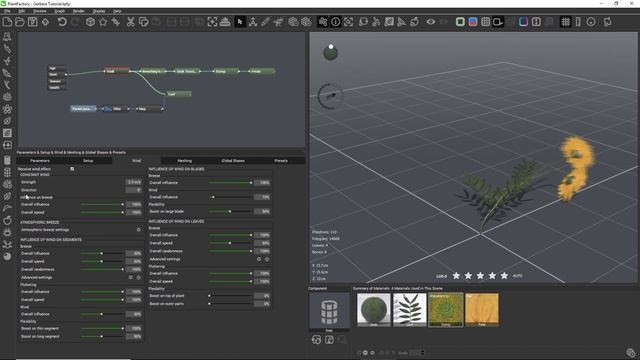Click the Save disk toolbar icon
This screenshot has width=640, height=360.
click(32, 22)
